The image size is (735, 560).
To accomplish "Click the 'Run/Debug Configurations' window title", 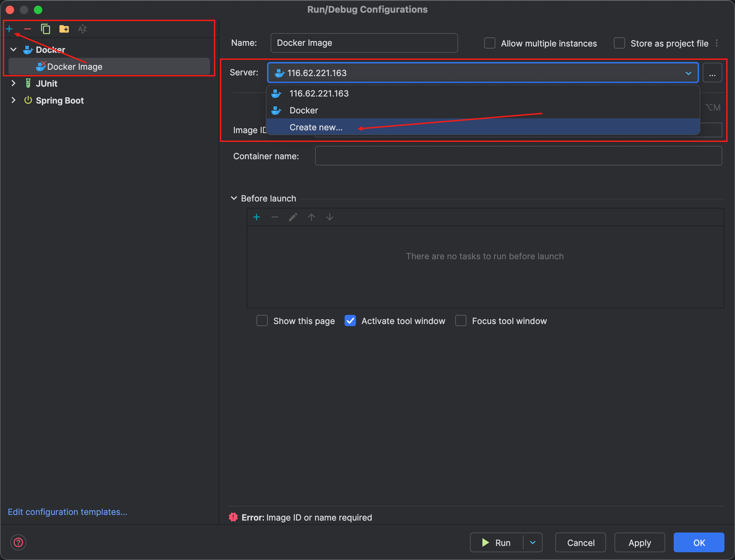I will pyautogui.click(x=367, y=9).
